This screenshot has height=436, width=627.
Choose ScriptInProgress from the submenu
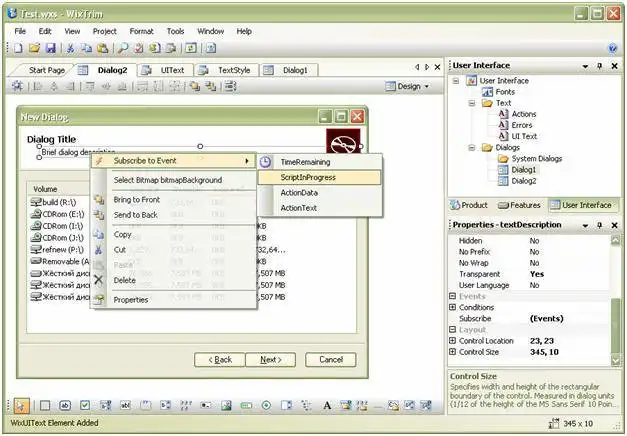tap(319, 177)
